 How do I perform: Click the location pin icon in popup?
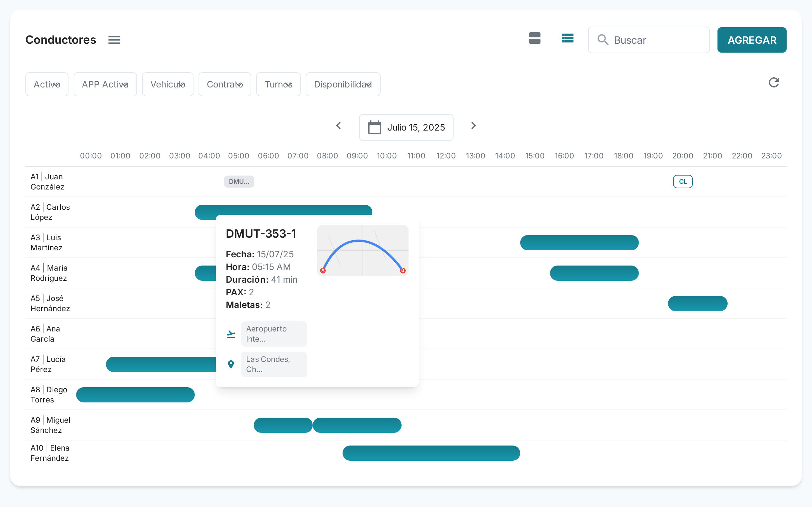(231, 364)
